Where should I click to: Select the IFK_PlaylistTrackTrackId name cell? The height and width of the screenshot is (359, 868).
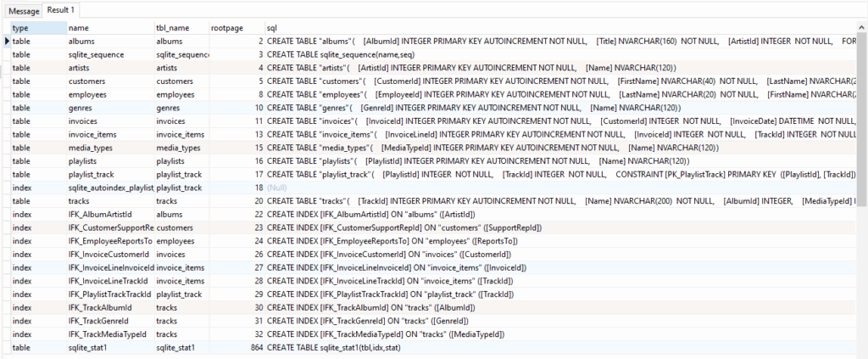click(x=110, y=294)
